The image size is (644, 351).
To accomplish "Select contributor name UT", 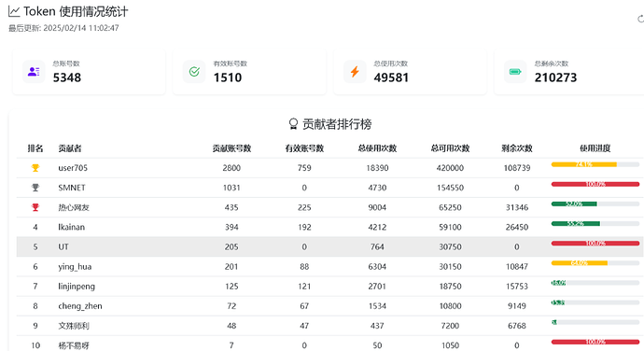I will (63, 246).
